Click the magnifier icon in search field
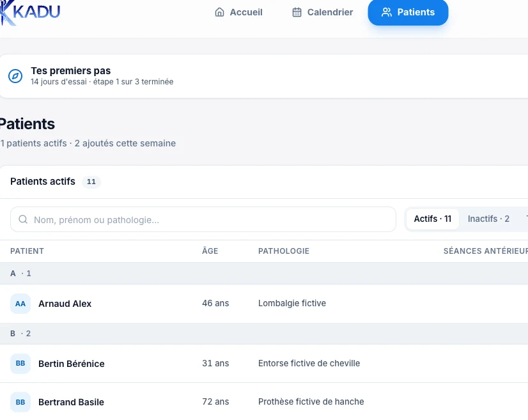Viewport: 528px width, 420px height. click(23, 219)
